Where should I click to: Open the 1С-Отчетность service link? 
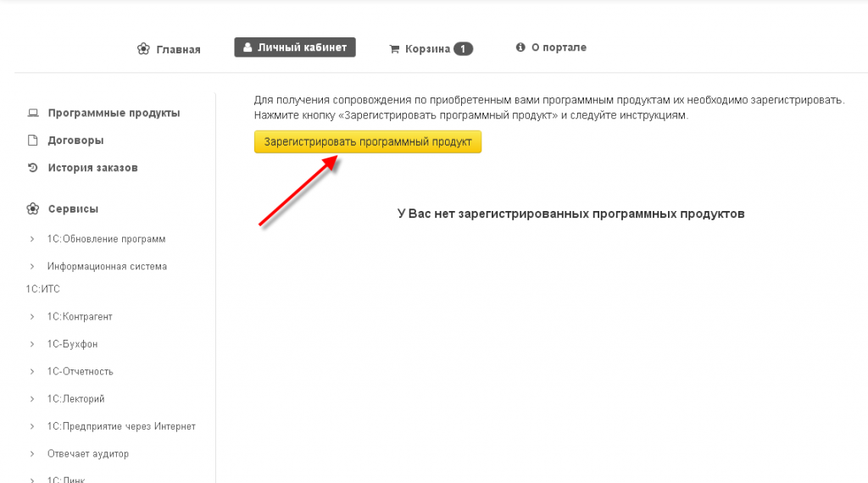pyautogui.click(x=81, y=371)
